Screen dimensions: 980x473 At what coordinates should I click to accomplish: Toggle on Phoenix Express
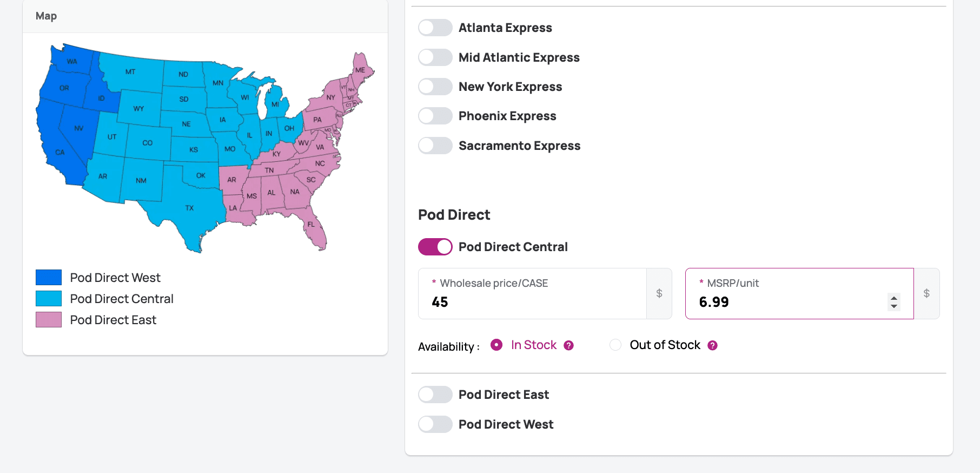click(x=435, y=116)
